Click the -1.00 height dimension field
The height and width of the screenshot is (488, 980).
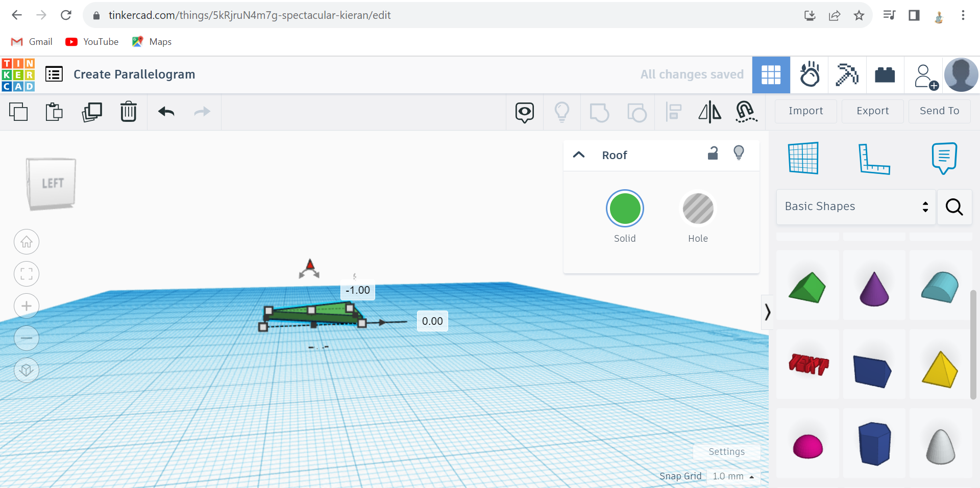click(358, 290)
